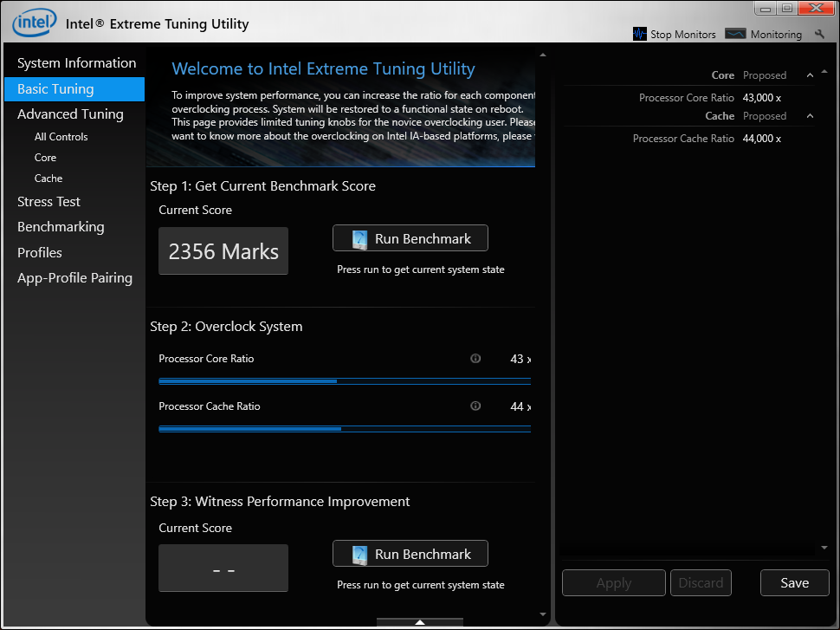Image resolution: width=840 pixels, height=630 pixels.
Task: Click the expand arrow at the bottom of the panel
Action: (420, 622)
